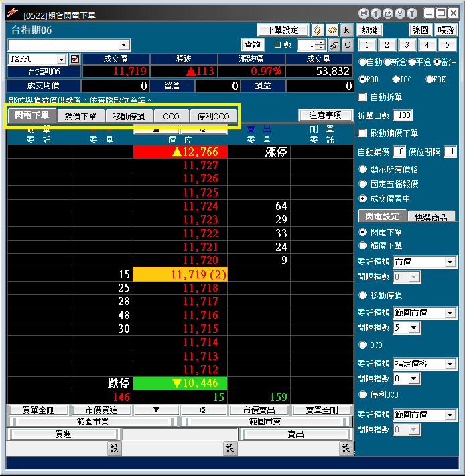Click the R button beside diamond icons
This screenshot has width=465, height=476.
346,30
